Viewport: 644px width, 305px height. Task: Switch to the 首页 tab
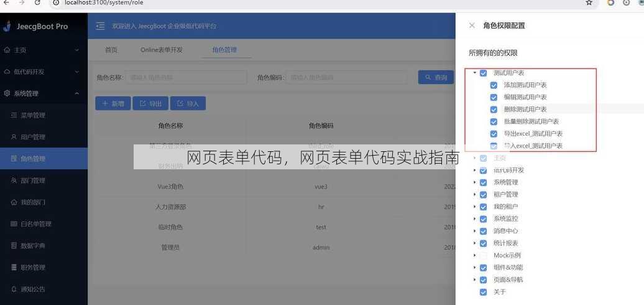(111, 50)
